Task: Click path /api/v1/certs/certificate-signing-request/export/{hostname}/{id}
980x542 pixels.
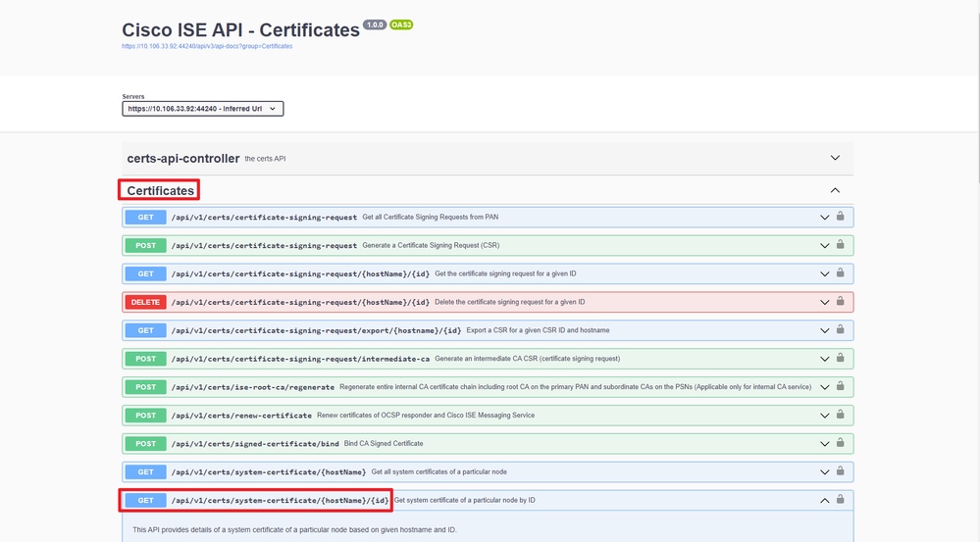Action: coord(316,330)
